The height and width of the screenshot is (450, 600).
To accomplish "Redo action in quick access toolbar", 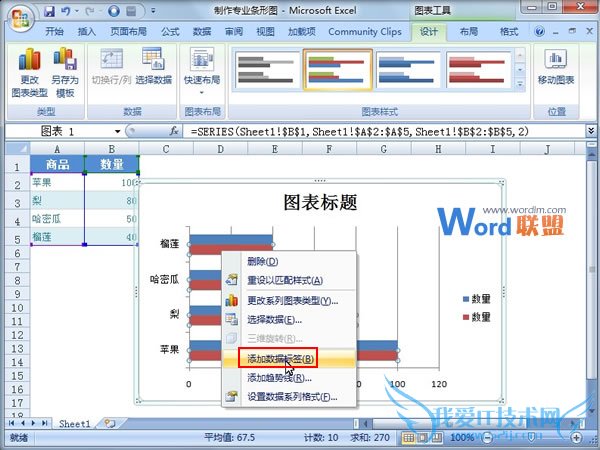I will tap(90, 11).
